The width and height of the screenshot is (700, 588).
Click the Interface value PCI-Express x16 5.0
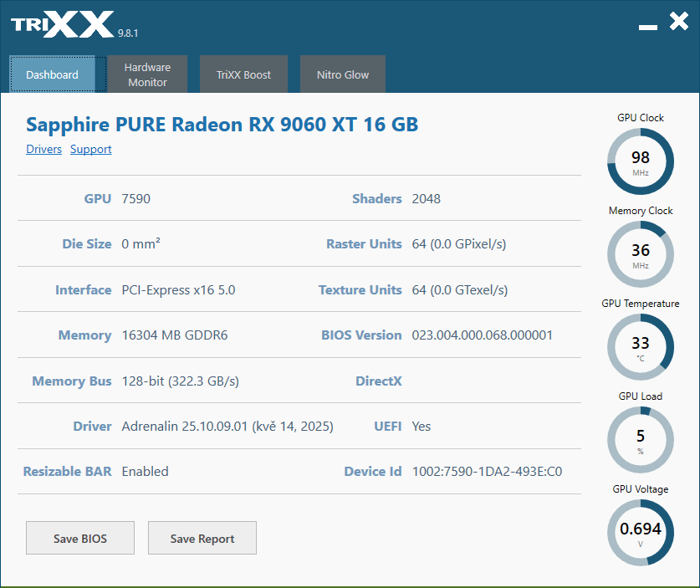click(x=179, y=290)
